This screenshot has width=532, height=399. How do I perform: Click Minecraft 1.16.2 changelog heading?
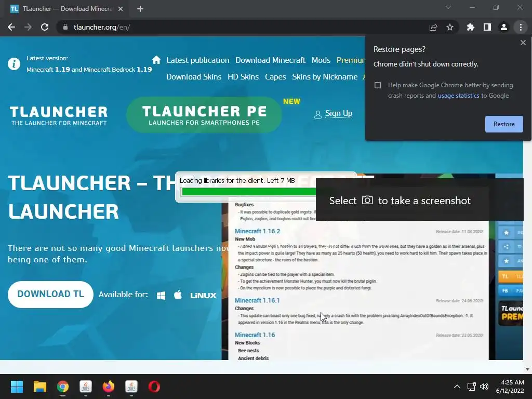pyautogui.click(x=257, y=231)
